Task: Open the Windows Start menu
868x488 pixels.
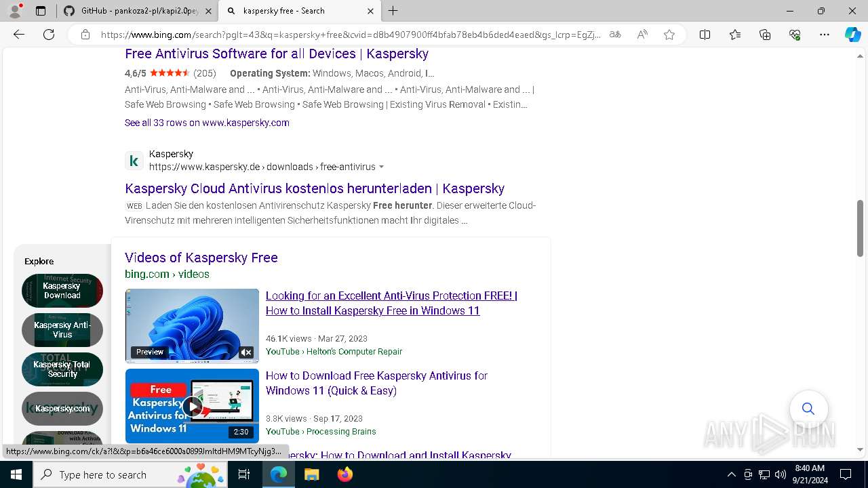Action: [x=16, y=474]
